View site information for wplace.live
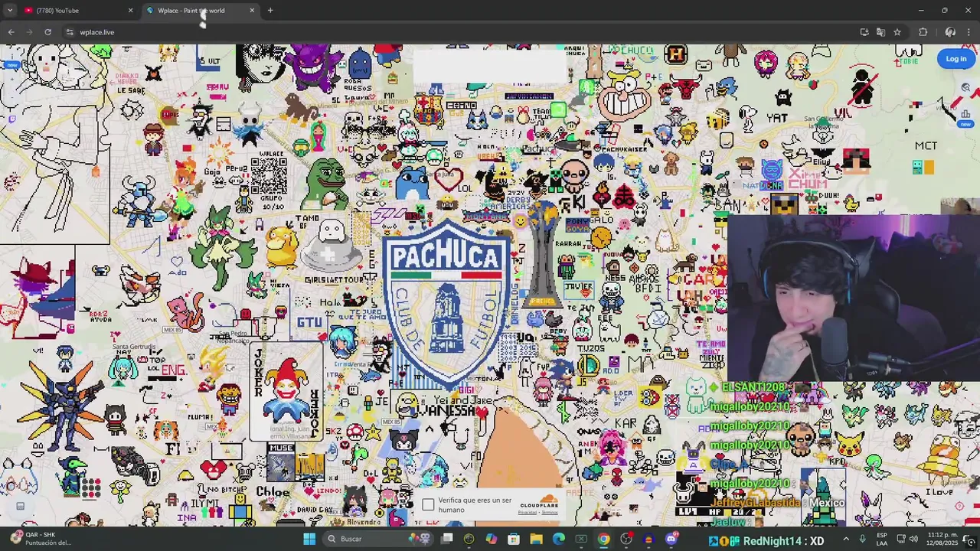This screenshot has width=980, height=551. [70, 32]
